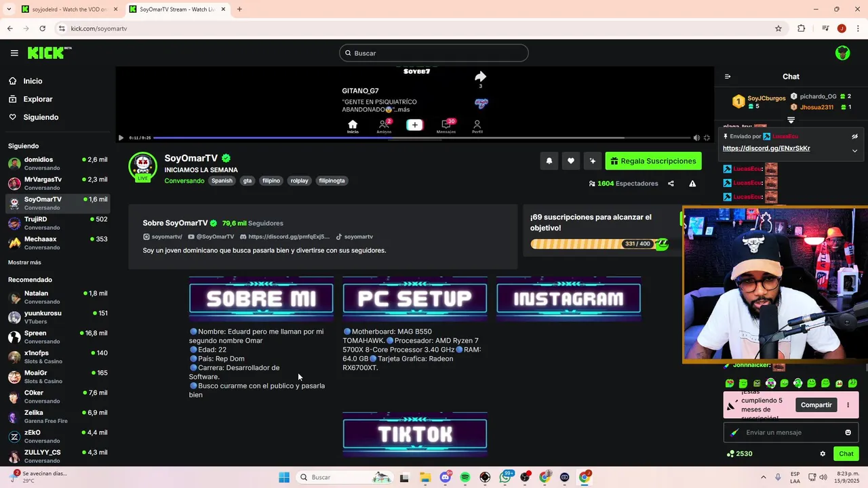Open WhatsApp from the taskbar
The height and width of the screenshot is (488, 868).
(505, 477)
